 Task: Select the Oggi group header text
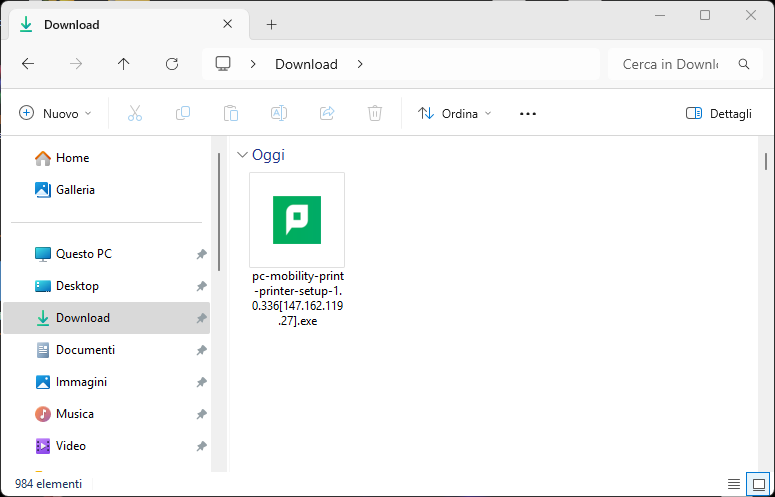tap(268, 155)
